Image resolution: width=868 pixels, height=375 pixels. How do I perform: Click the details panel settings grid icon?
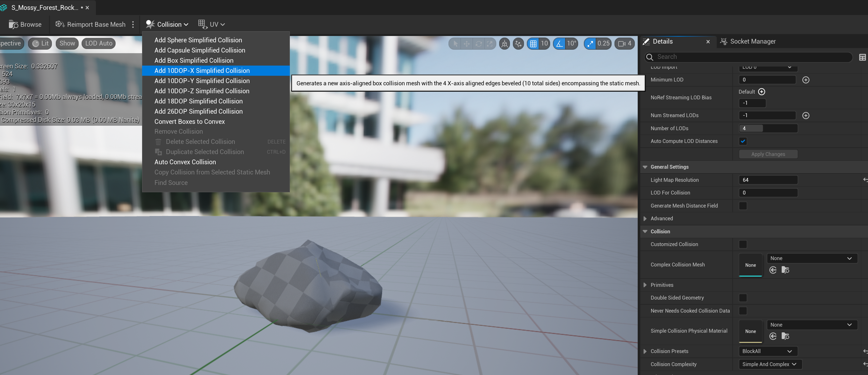pyautogui.click(x=862, y=57)
